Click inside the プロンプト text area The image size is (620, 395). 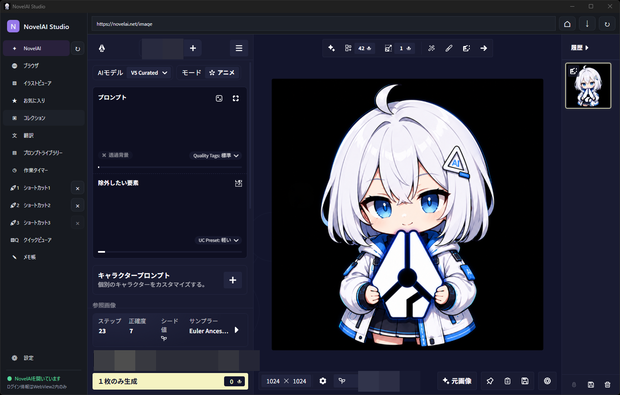170,127
